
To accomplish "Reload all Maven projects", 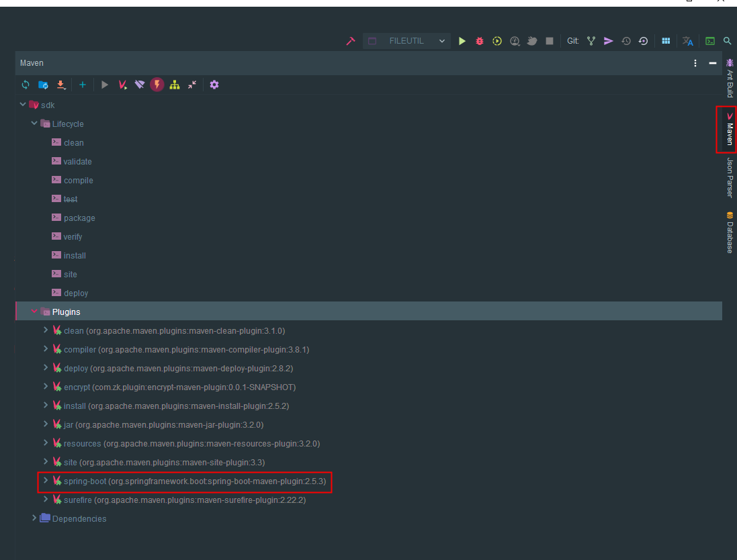I will [26, 84].
